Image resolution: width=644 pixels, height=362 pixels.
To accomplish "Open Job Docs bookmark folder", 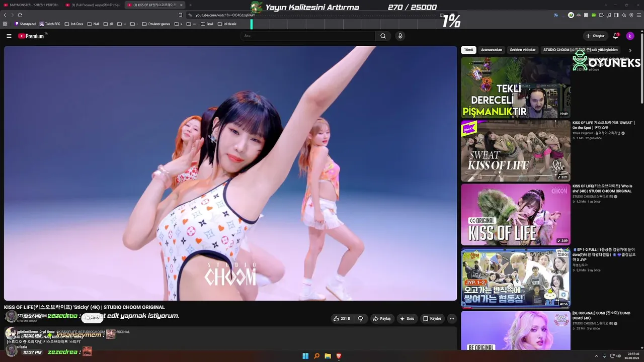I will pyautogui.click(x=74, y=24).
